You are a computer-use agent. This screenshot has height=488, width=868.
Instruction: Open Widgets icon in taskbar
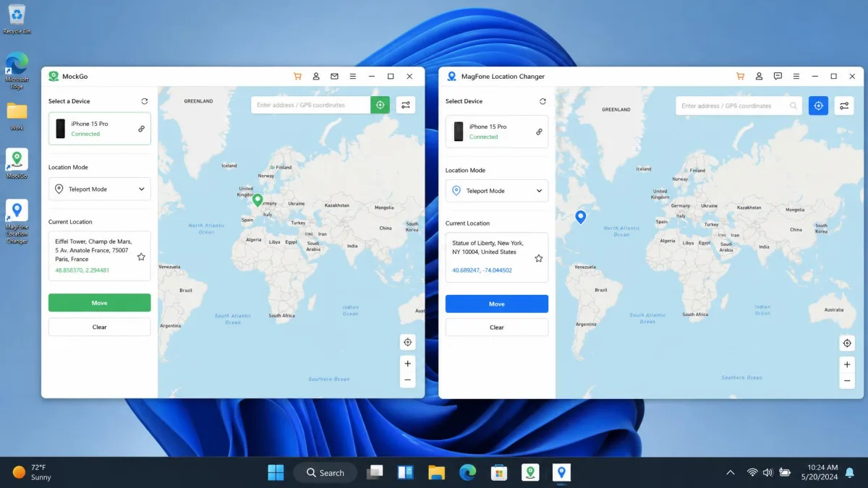pyautogui.click(x=405, y=473)
